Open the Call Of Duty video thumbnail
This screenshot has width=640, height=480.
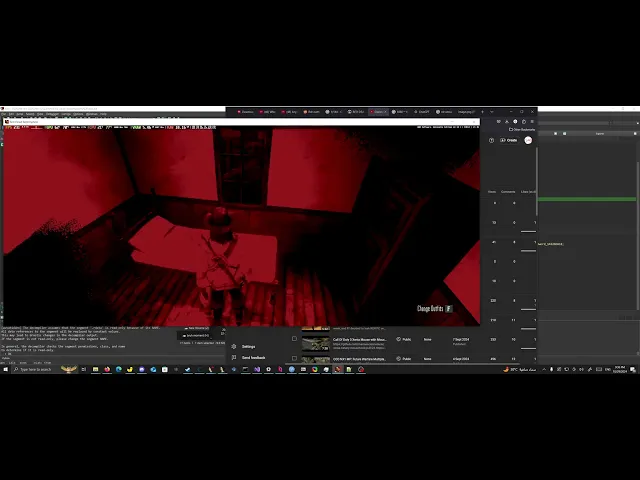pyautogui.click(x=316, y=344)
